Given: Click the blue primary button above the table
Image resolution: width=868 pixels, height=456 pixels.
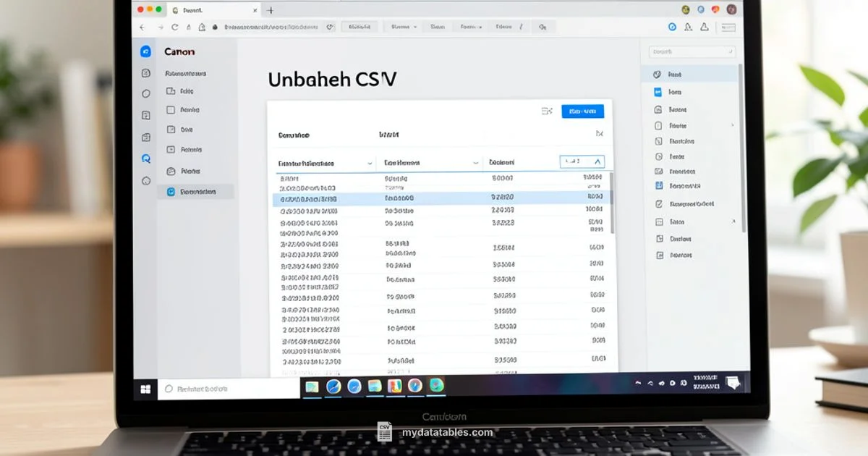Looking at the screenshot, I should (x=584, y=111).
